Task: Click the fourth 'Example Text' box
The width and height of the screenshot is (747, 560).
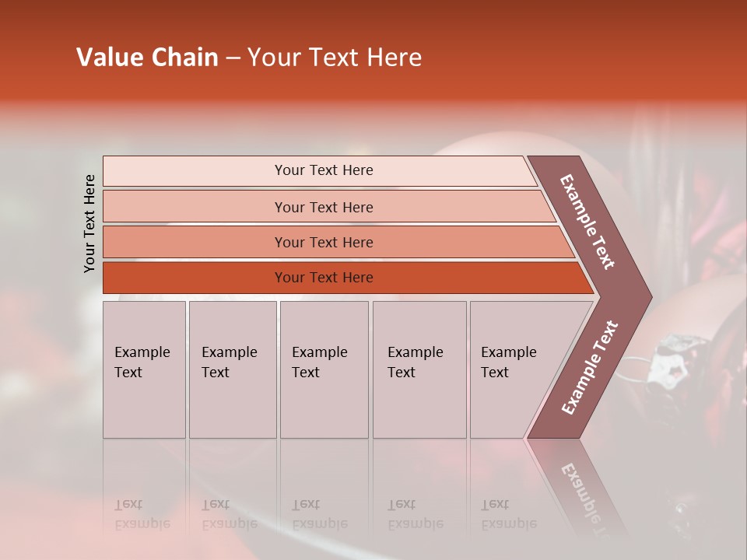Action: (419, 369)
